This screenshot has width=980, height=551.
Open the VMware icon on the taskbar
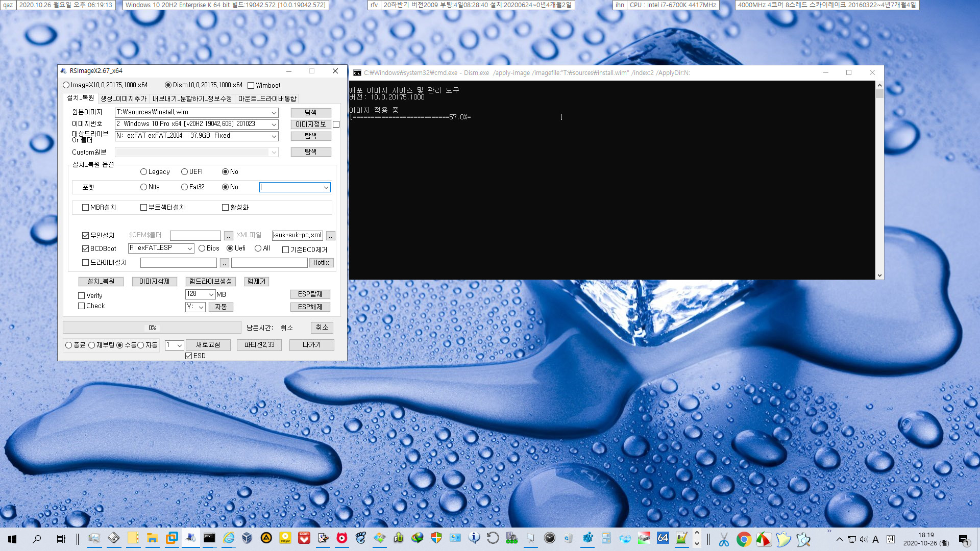click(x=171, y=538)
